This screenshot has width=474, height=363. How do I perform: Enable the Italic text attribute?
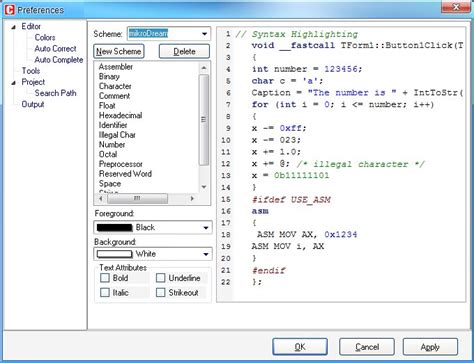click(x=105, y=292)
